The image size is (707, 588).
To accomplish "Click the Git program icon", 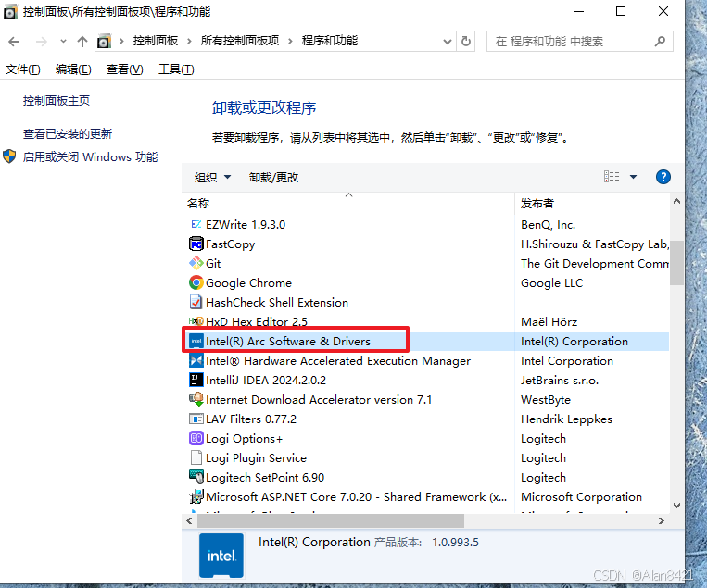I will pyautogui.click(x=196, y=263).
